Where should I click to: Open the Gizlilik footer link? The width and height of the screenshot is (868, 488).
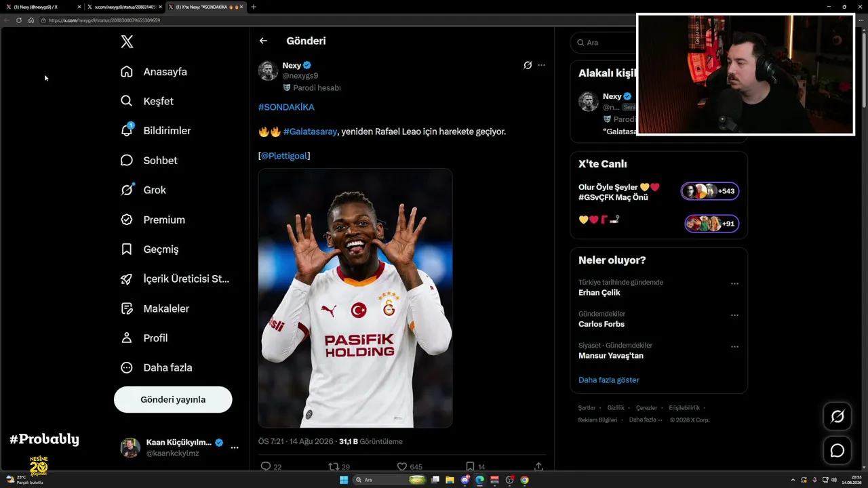coord(616,408)
